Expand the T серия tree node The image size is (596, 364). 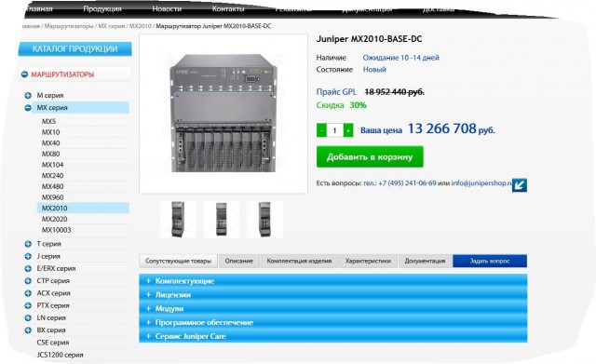pos(28,244)
